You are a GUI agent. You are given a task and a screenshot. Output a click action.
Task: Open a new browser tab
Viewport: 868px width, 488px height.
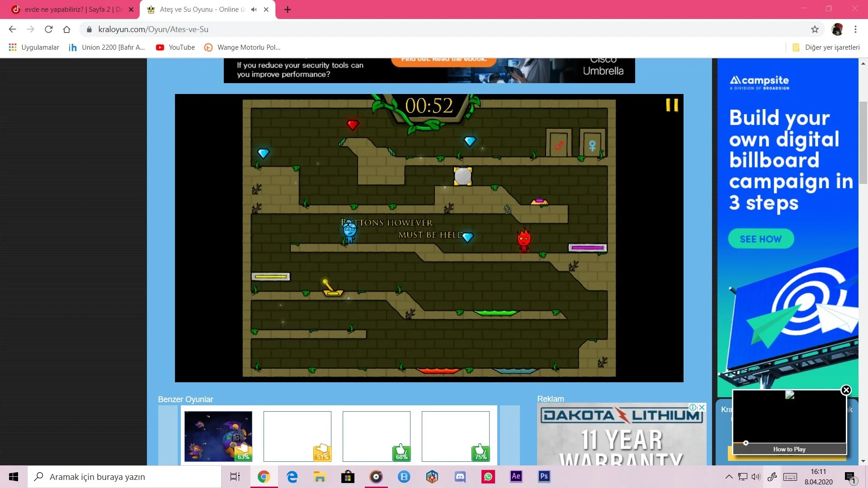tap(288, 9)
